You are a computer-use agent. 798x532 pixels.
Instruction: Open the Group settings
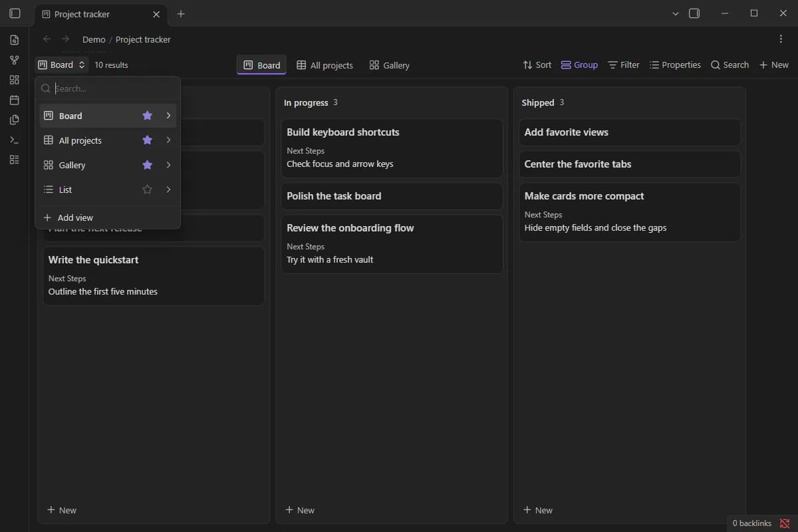[579, 65]
